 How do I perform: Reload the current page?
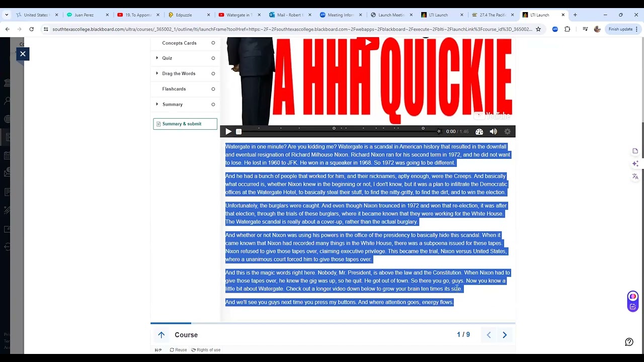[x=31, y=29]
